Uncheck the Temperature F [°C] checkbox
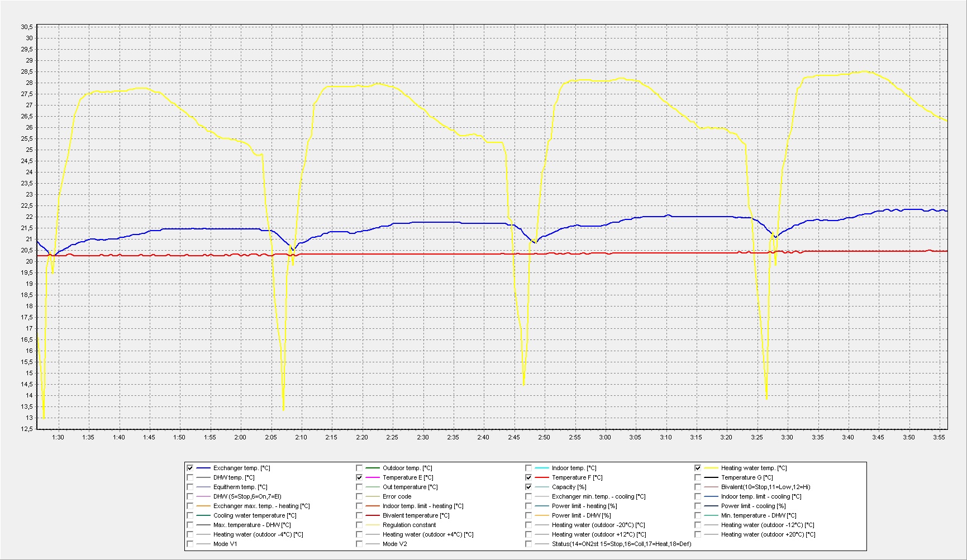 pos(528,477)
